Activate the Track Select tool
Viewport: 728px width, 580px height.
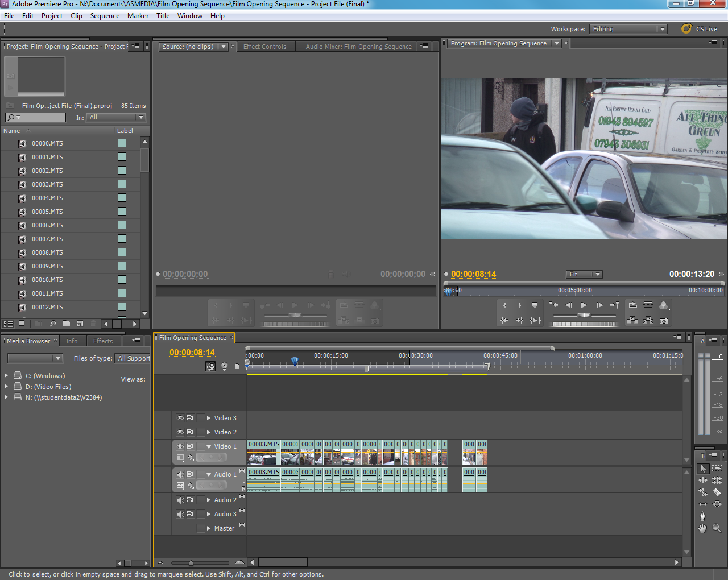point(717,469)
